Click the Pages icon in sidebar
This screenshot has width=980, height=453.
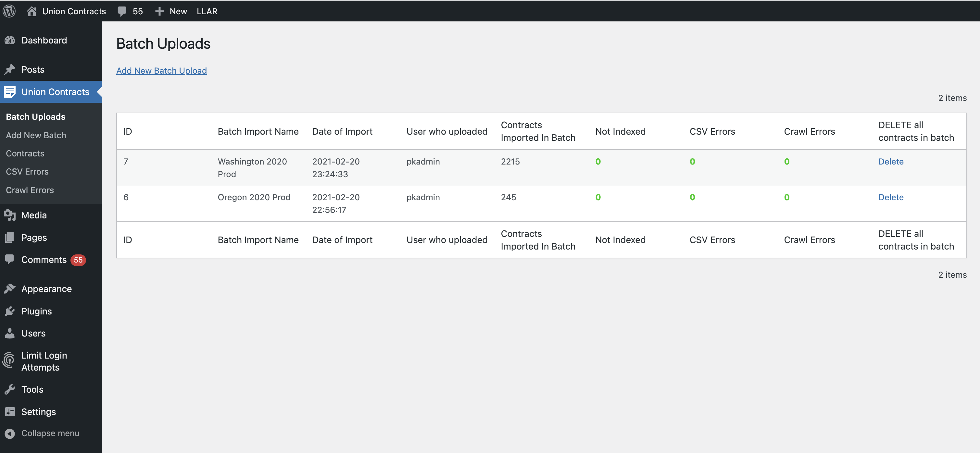click(10, 238)
